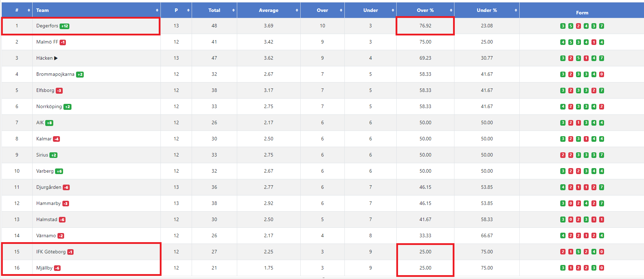Image resolution: width=644 pixels, height=279 pixels.
Task: Click the black triangle next to Häcken
Action: (56, 58)
